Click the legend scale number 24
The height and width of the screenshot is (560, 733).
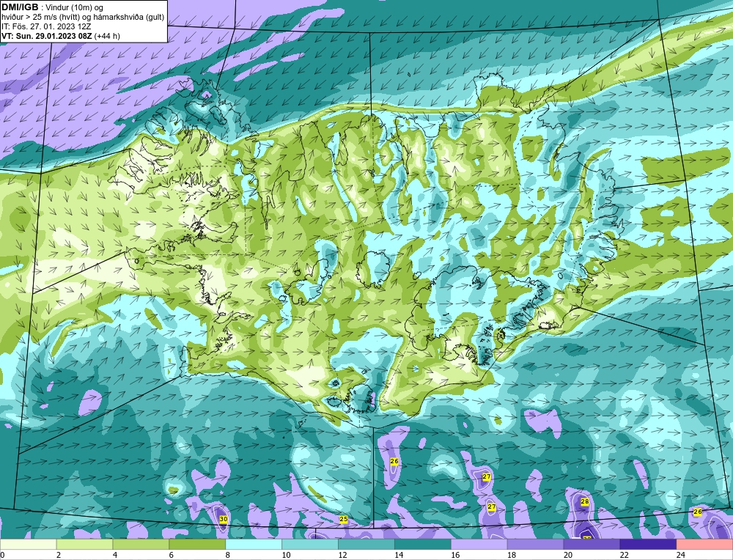[681, 555]
